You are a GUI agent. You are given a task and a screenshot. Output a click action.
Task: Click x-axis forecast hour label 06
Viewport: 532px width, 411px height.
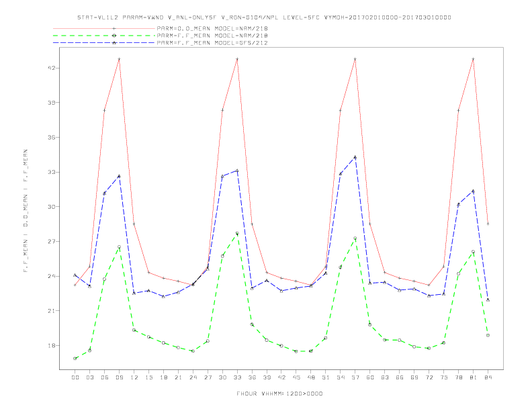click(105, 377)
